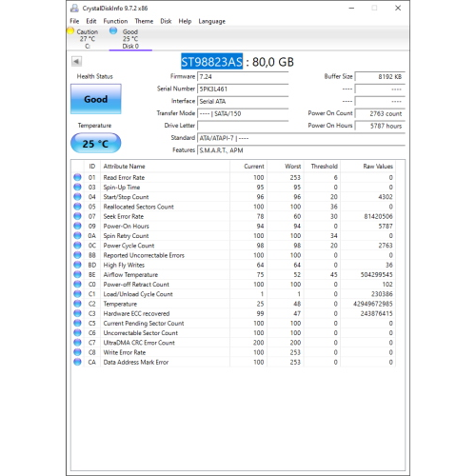Open the Function menu

click(115, 21)
